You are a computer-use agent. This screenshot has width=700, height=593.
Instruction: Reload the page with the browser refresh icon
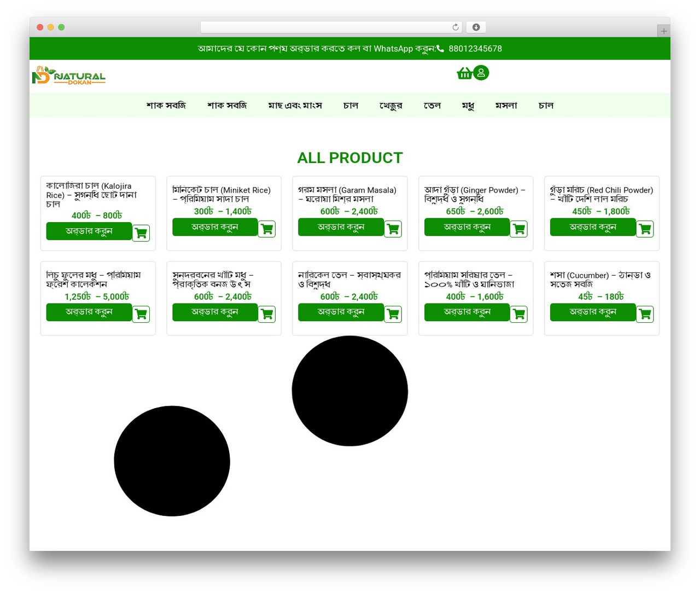tap(456, 27)
